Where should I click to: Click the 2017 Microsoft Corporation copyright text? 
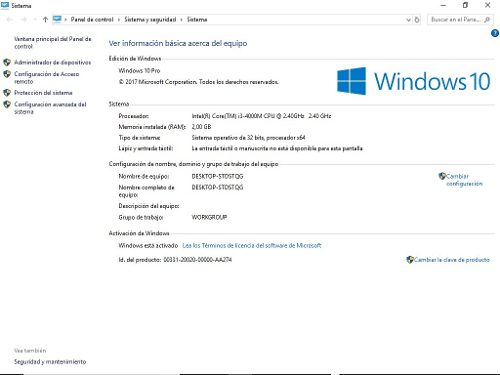[198, 82]
